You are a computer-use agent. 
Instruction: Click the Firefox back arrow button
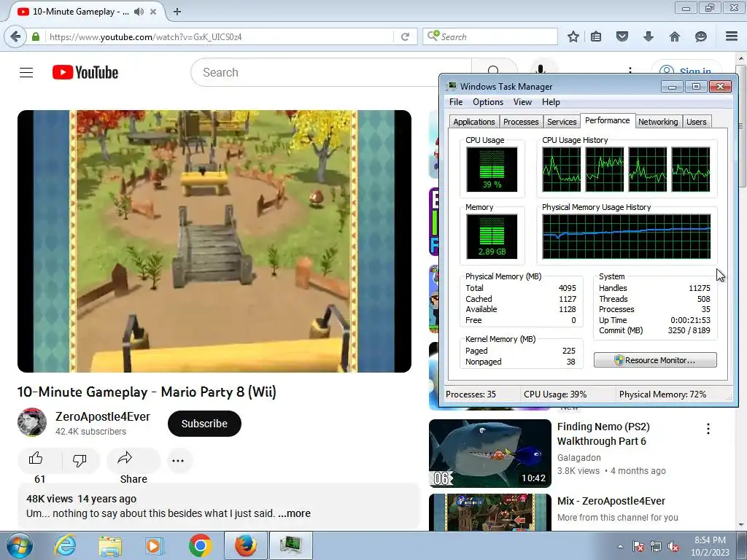tap(15, 36)
